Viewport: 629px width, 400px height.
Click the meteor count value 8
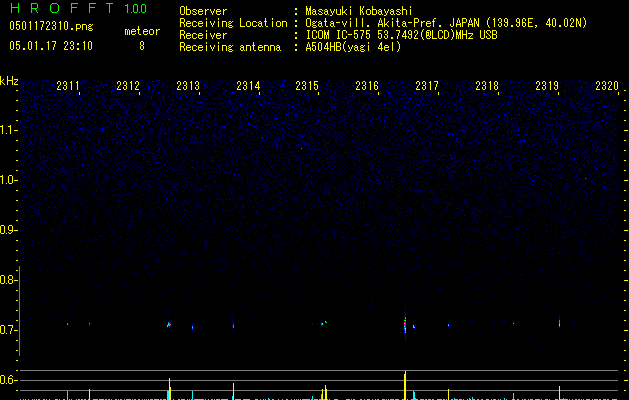[142, 46]
